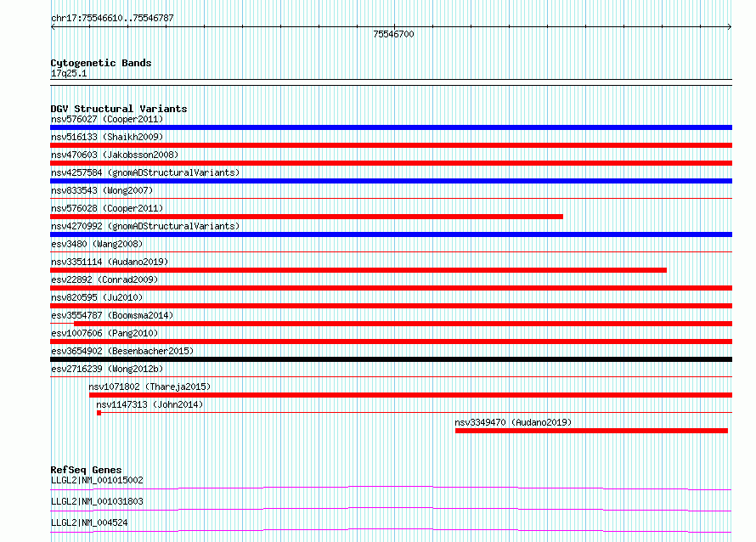Click the red bar of nsv820595

[x=391, y=306]
